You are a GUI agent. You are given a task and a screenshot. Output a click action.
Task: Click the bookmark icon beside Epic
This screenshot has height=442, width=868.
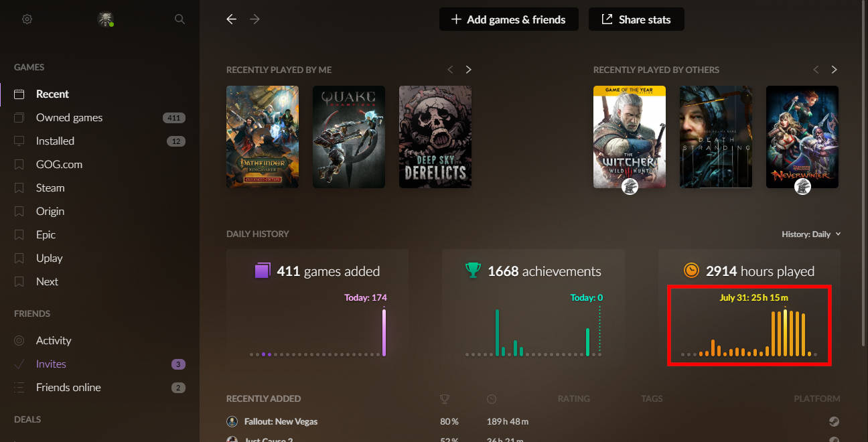click(x=19, y=234)
